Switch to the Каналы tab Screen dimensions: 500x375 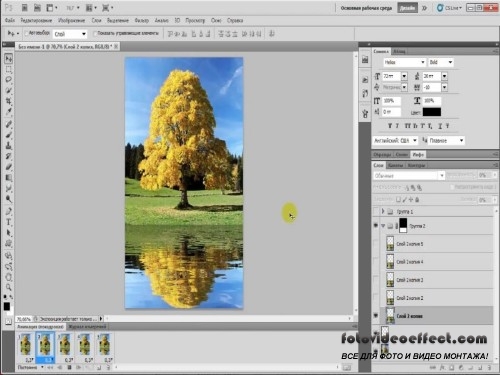396,165
